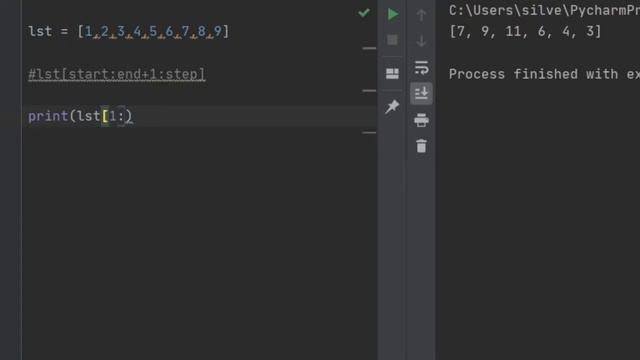Screen dimensions: 640x360
Task: Open the Restore Layout icon in run toolbar
Action: coord(392,73)
